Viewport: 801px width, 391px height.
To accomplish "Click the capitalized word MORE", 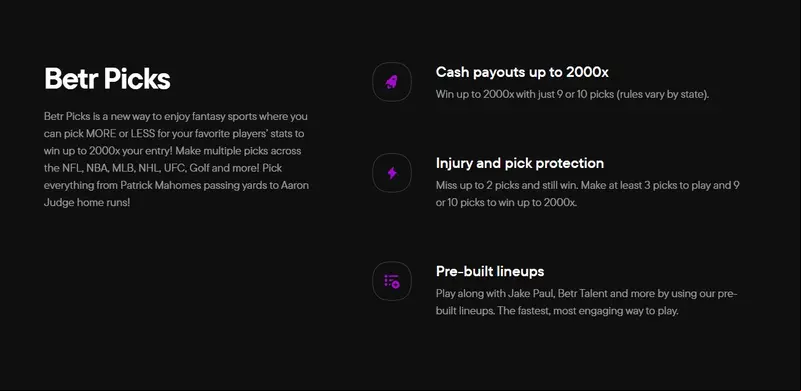I will pos(101,133).
